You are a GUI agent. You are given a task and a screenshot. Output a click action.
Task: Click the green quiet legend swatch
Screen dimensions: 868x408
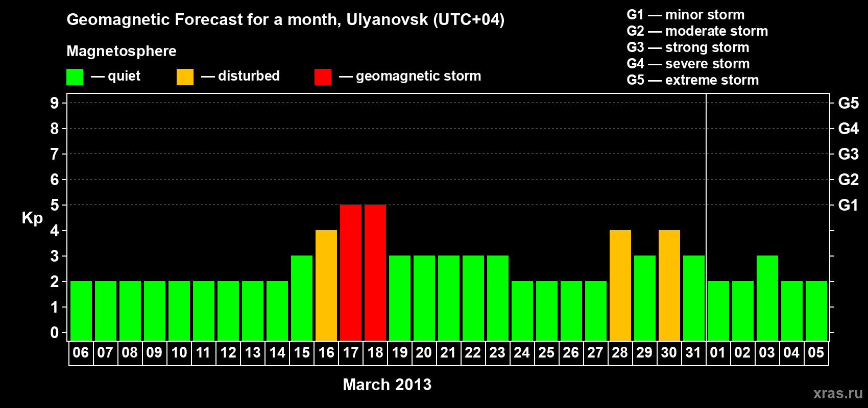point(75,77)
